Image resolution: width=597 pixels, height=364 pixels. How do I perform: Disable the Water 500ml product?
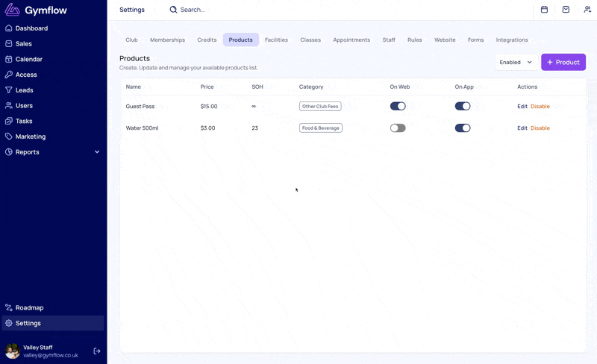coord(540,128)
